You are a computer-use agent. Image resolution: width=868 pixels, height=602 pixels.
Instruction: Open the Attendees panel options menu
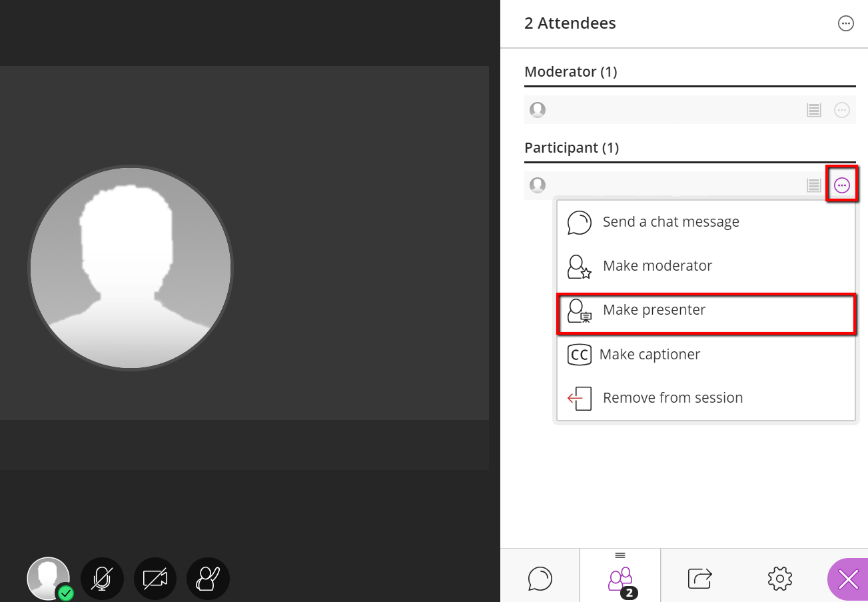[x=845, y=24]
